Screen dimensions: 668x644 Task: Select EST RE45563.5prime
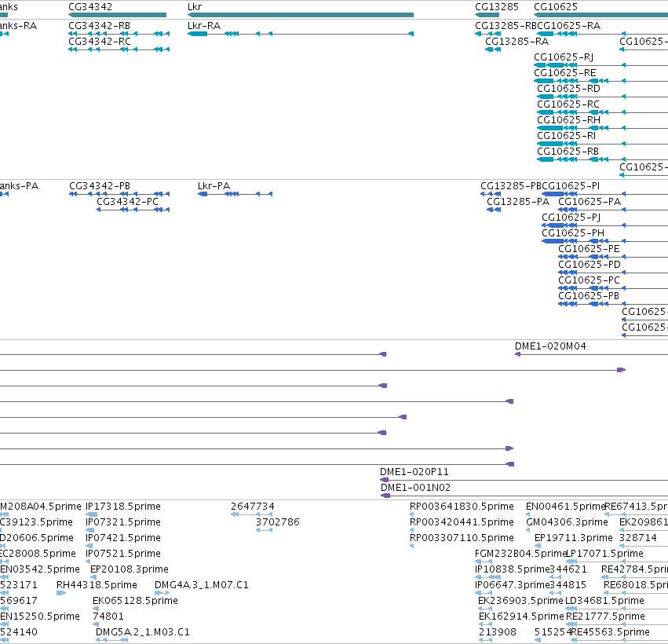click(611, 632)
